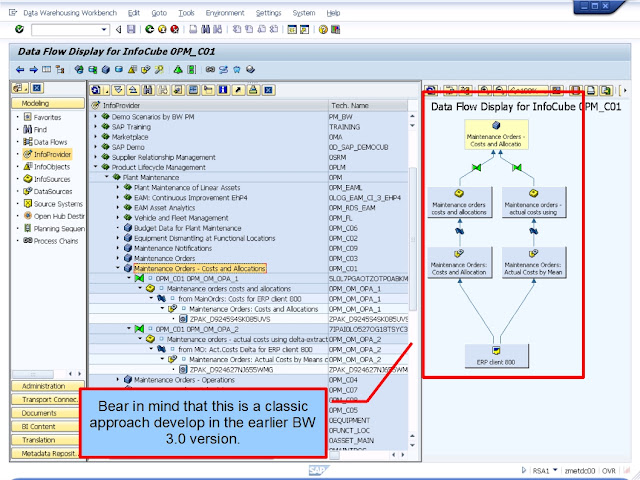Click the InfoProvider tree vertical scrollbar
Image resolution: width=640 pixels, height=480 pixels.
pyautogui.click(x=413, y=239)
